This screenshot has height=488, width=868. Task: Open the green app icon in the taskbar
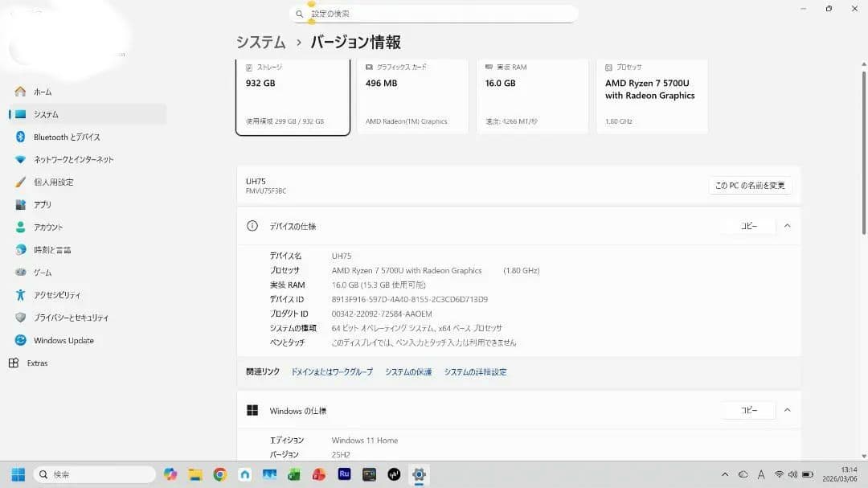click(x=294, y=474)
